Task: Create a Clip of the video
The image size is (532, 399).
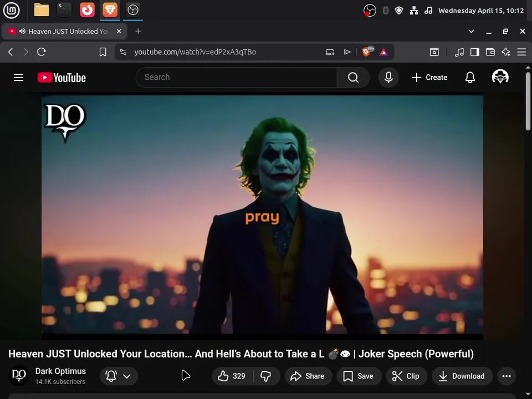Action: 406,376
